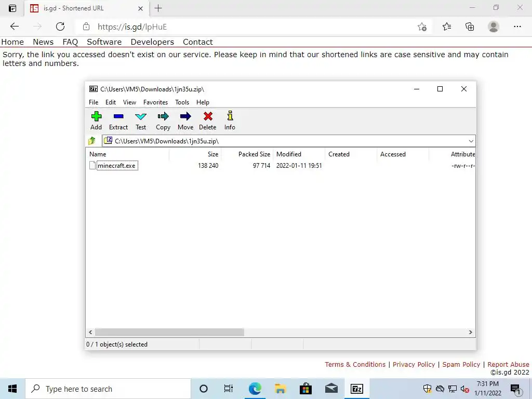Image resolution: width=532 pixels, height=399 pixels.
Task: View site information via lock icon
Action: [x=86, y=26]
